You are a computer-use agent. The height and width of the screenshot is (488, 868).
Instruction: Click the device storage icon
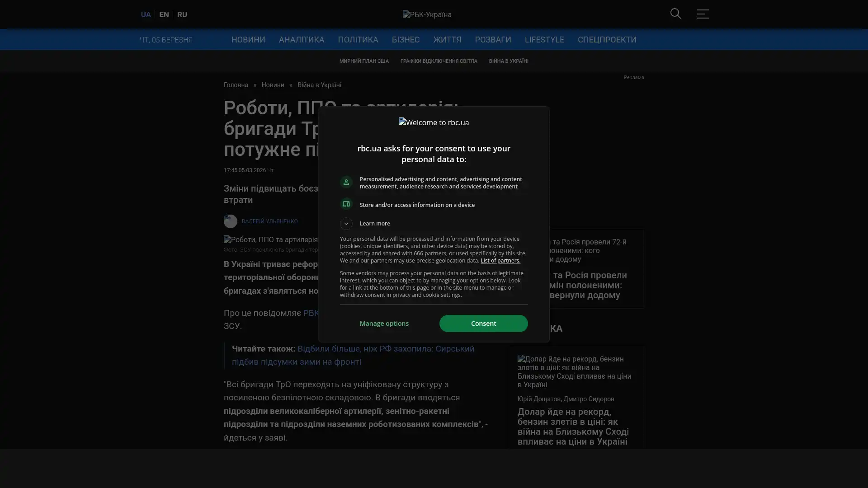346,204
